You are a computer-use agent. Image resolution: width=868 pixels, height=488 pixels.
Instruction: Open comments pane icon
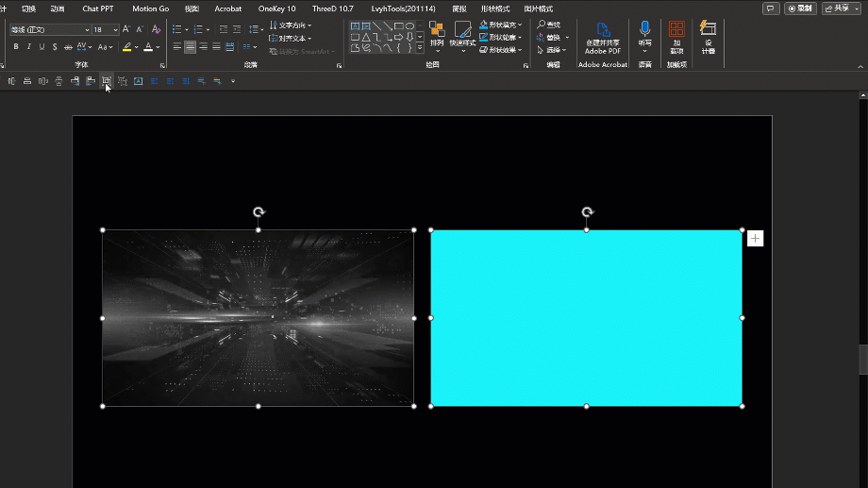[x=771, y=8]
